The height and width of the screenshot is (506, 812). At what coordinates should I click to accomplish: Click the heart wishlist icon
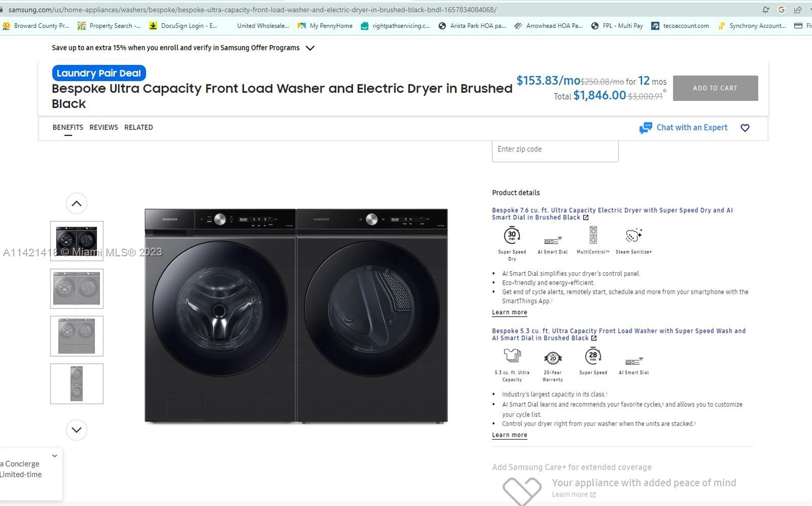pos(745,128)
